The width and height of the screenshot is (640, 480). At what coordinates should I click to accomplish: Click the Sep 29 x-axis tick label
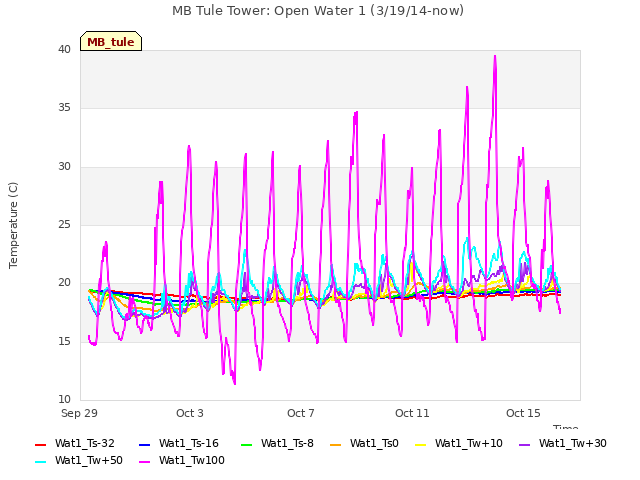[79, 413]
